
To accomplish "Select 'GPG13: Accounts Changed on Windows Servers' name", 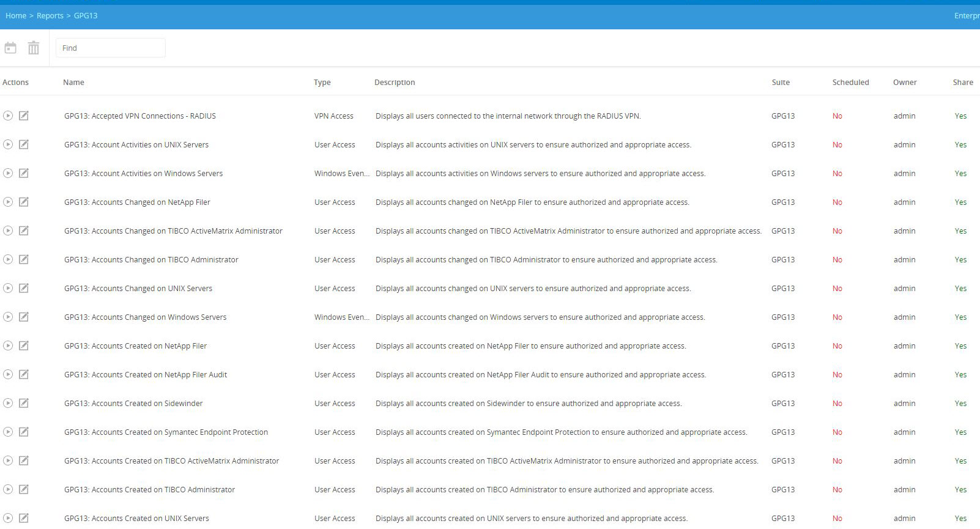I will point(145,317).
